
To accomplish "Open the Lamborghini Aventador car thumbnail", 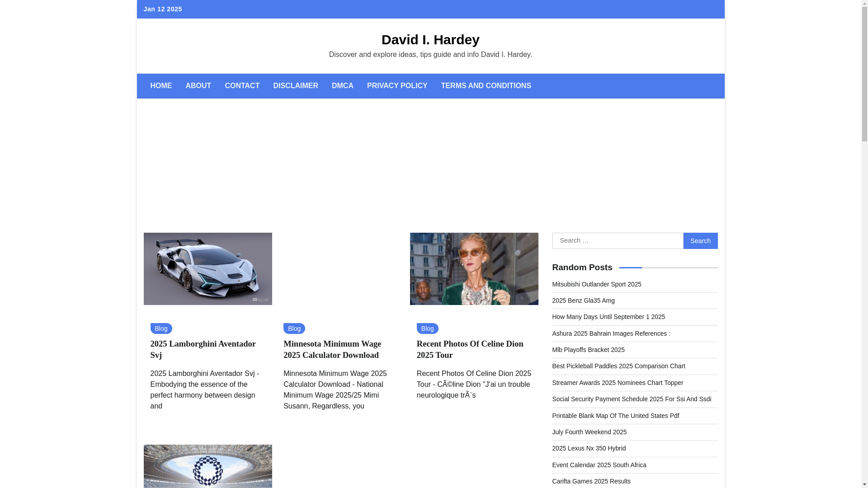I will click(x=208, y=269).
